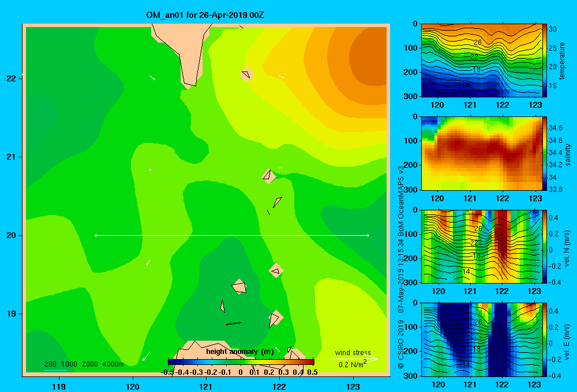Click the vertical 'temperature' axis label
The height and width of the screenshot is (392, 577).
(x=561, y=61)
